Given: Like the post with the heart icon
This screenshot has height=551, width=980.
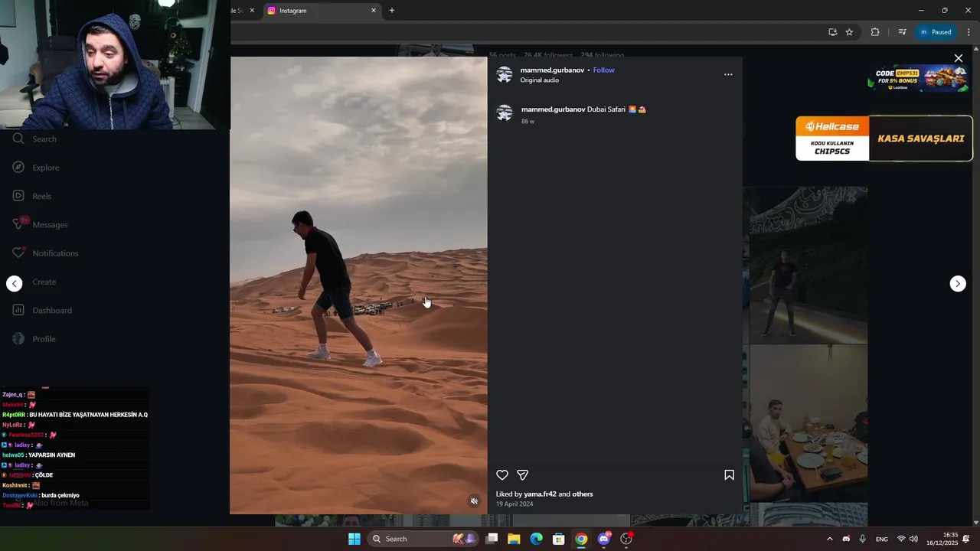Looking at the screenshot, I should coord(502,475).
